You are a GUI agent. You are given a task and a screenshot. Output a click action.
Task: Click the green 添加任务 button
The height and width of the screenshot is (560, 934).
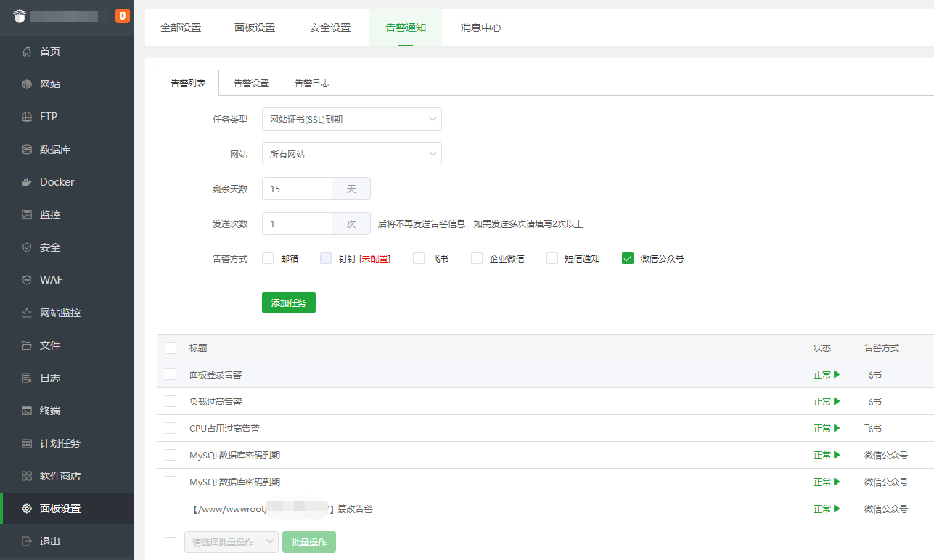289,302
